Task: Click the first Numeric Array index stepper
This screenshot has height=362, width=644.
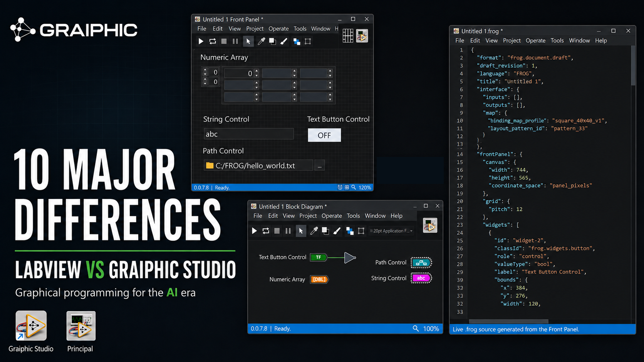Action: click(205, 72)
